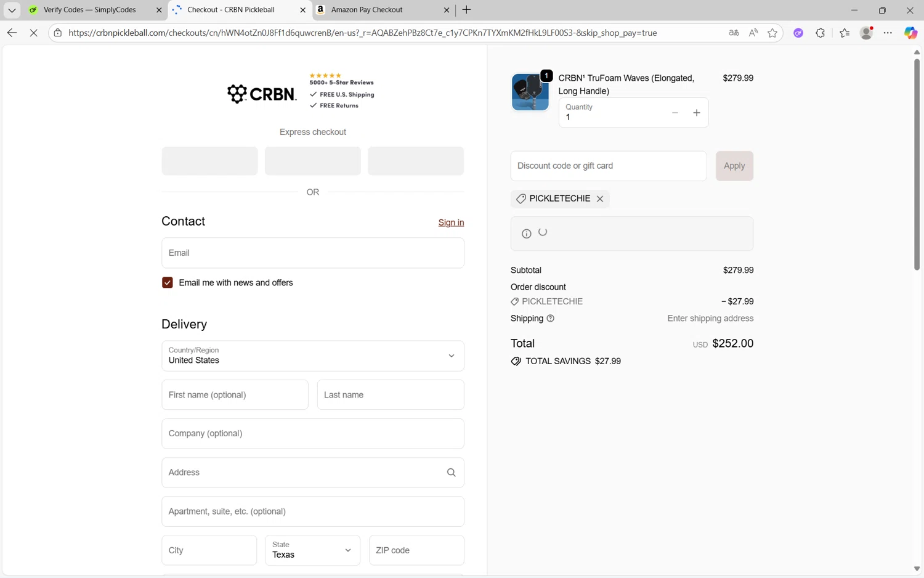Decrease quantity with the minus button

tap(675, 113)
